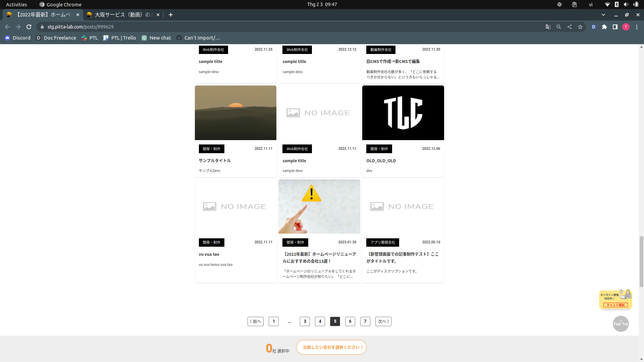Viewport: 644px width, 362px height.
Task: Open the vi keyboard layout indicator
Action: pyautogui.click(x=591, y=4)
